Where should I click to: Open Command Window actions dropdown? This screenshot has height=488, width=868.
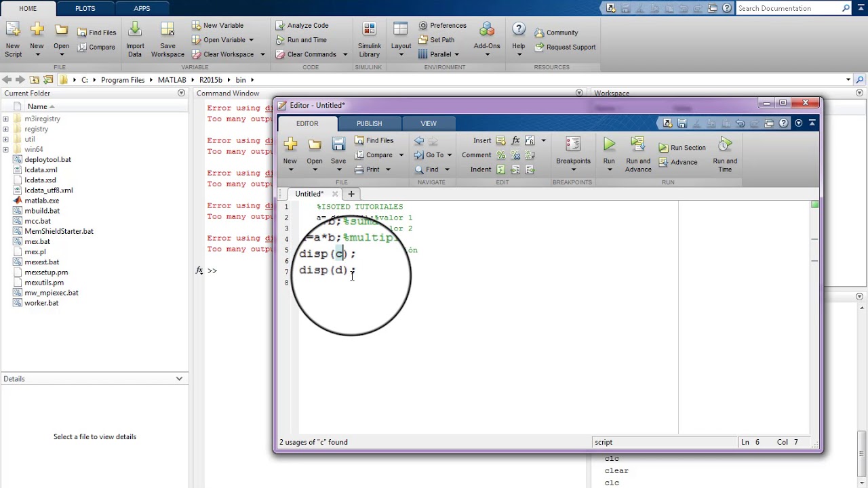tap(579, 93)
